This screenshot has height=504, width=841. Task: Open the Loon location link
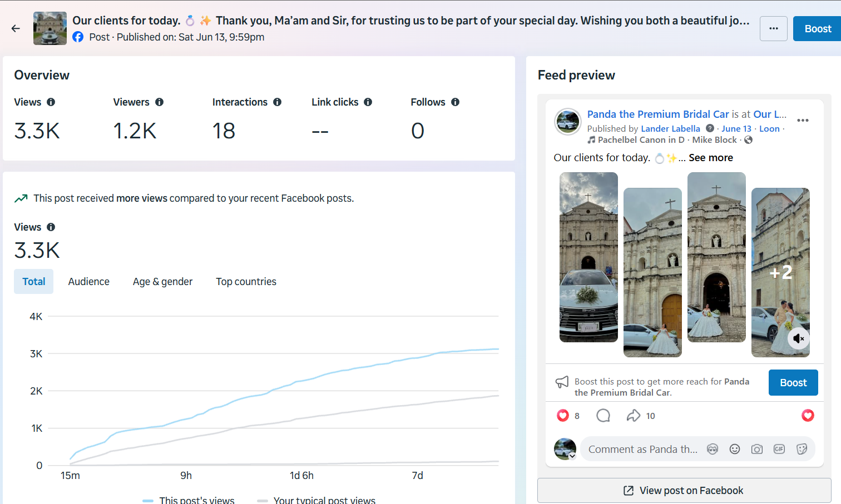tap(769, 129)
